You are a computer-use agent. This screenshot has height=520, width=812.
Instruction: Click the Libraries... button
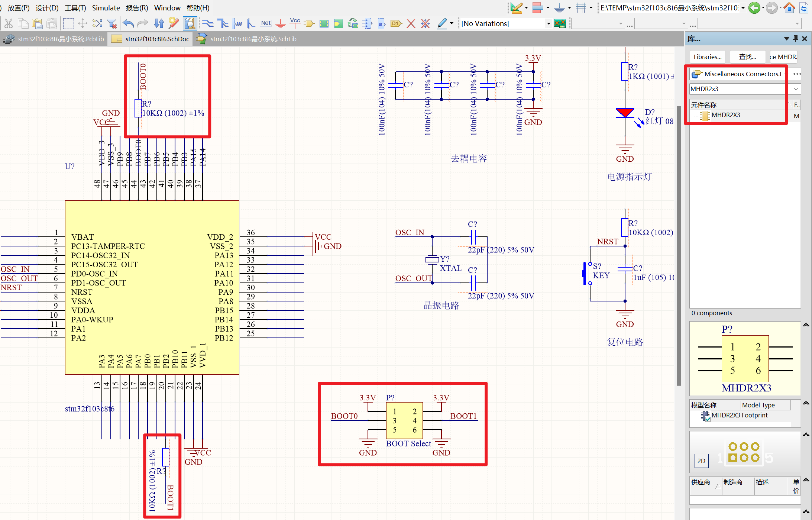click(x=708, y=57)
